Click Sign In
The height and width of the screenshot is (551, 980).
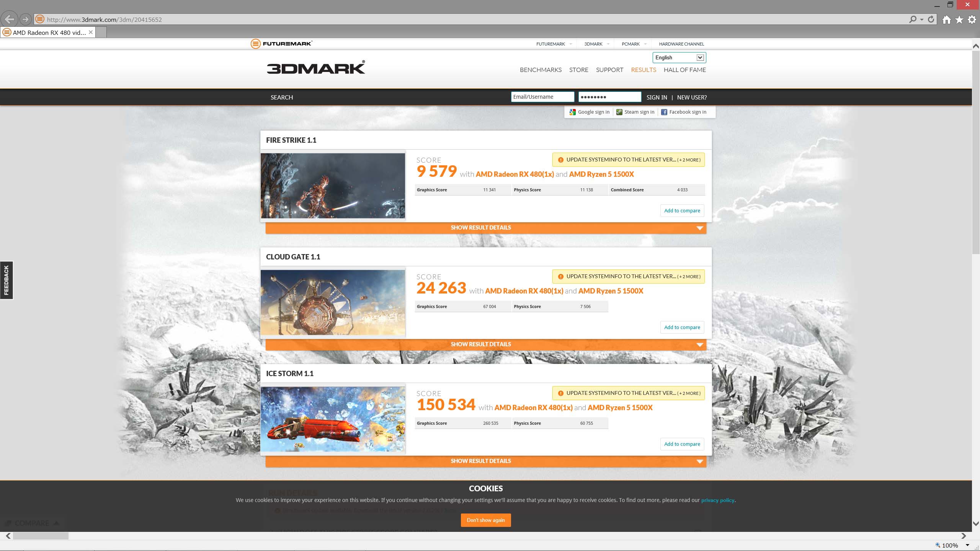pos(657,98)
